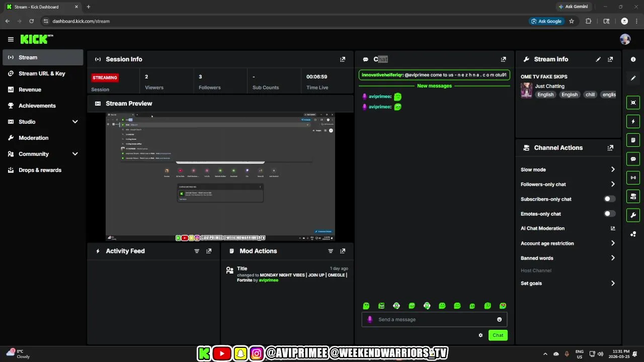Toggle the lightning activity feed widget icon

[633, 121]
